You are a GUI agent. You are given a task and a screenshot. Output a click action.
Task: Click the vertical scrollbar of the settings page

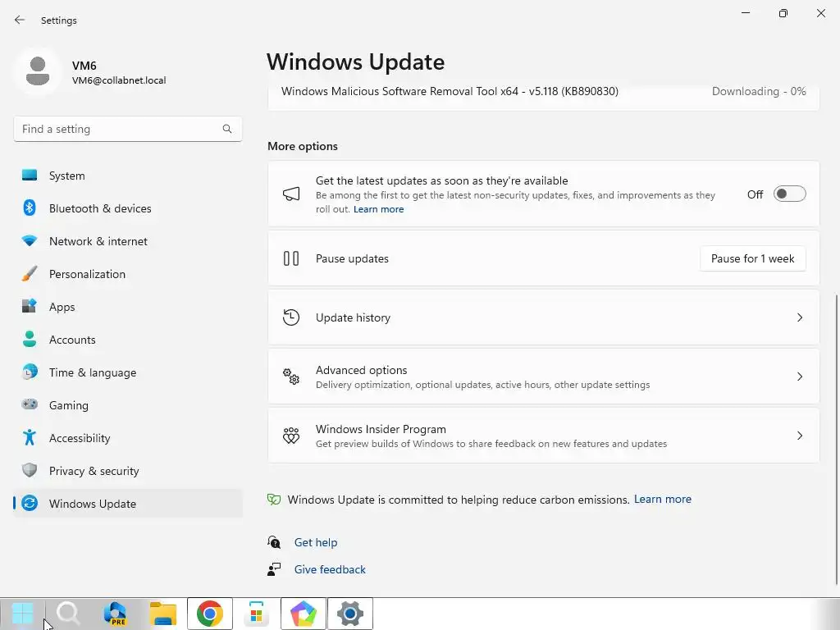(x=836, y=440)
